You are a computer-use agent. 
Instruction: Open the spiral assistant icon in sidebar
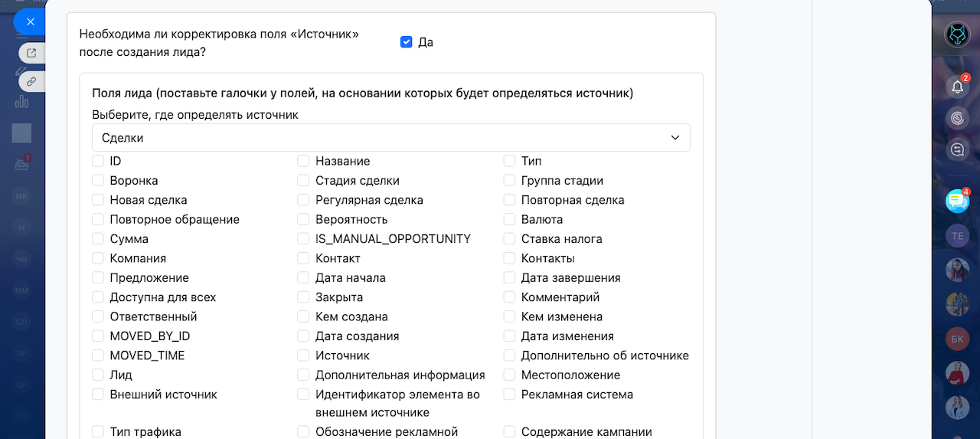point(957,118)
